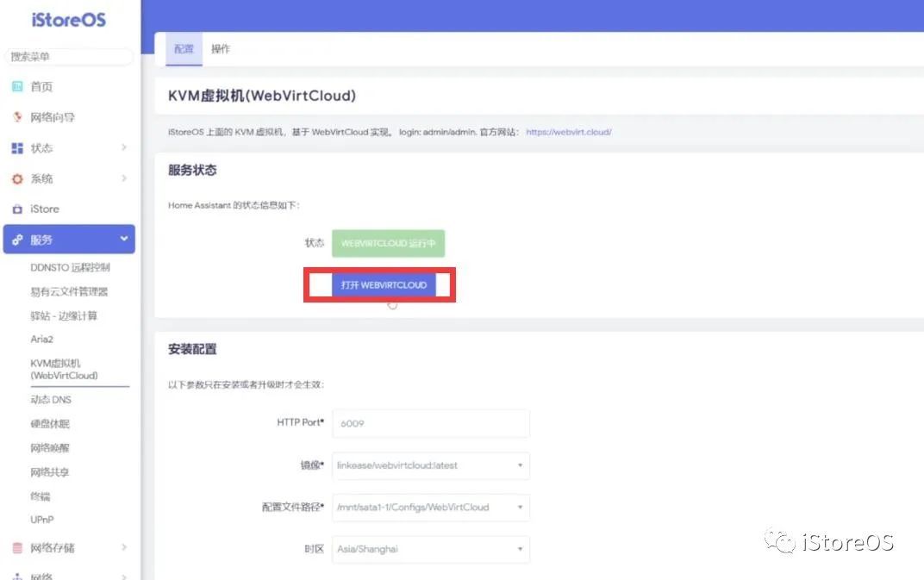The width and height of the screenshot is (924, 580).
Task: Switch to the 配置 tab
Action: tap(184, 49)
